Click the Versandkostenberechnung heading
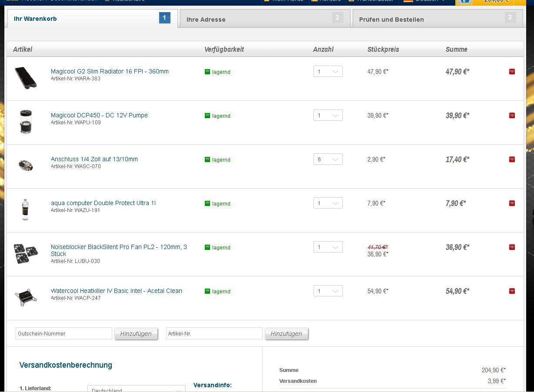 66,365
